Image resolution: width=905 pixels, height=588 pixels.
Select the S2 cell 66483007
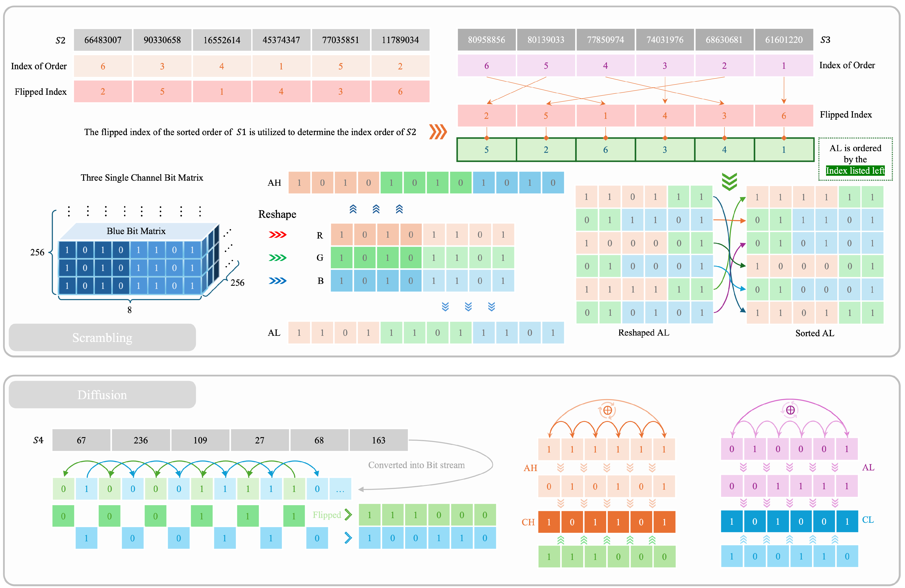click(x=103, y=40)
